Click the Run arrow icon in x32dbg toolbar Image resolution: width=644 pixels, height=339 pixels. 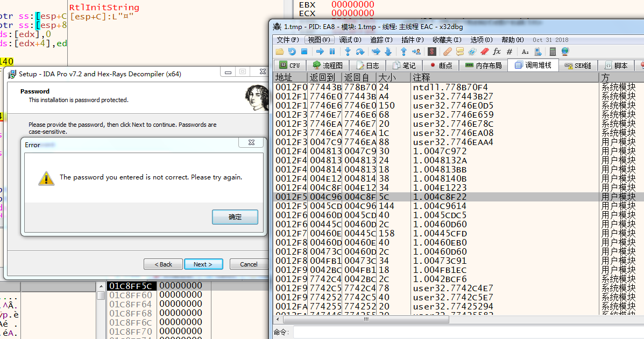tap(320, 52)
